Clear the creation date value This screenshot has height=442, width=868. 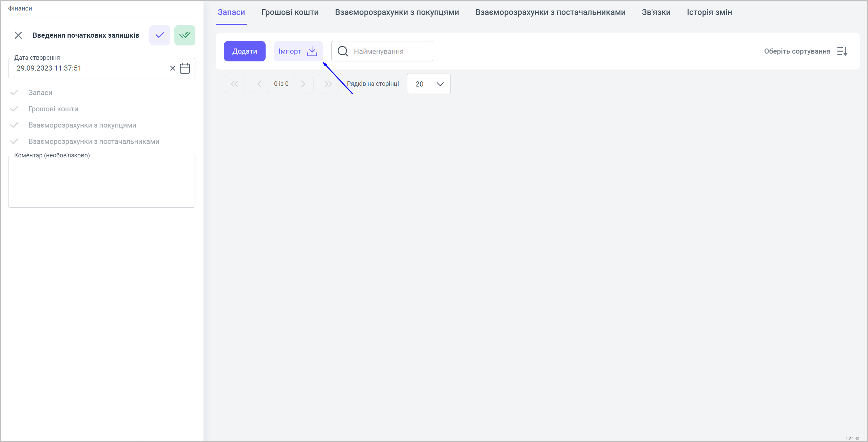coord(172,68)
